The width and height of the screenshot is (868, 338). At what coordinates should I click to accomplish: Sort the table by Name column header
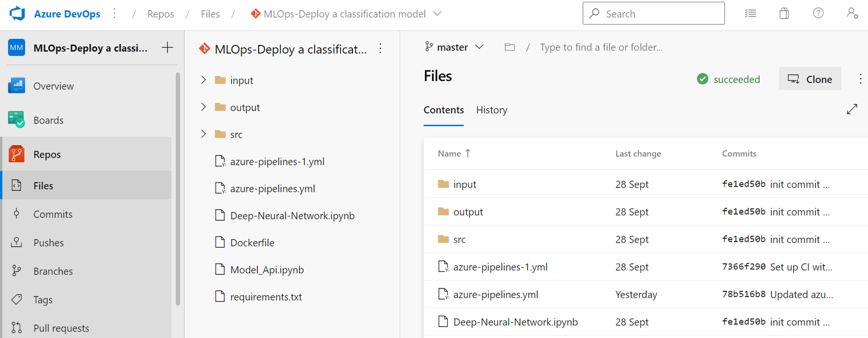point(449,154)
